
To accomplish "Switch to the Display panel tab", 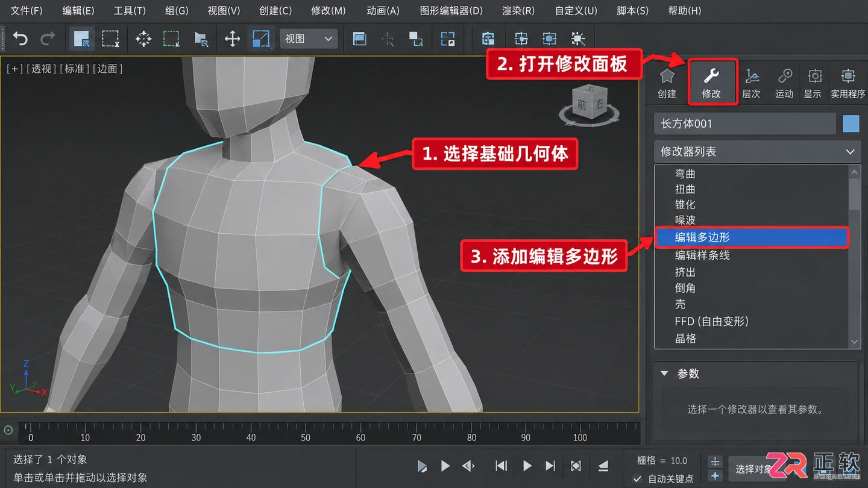I will (x=814, y=83).
